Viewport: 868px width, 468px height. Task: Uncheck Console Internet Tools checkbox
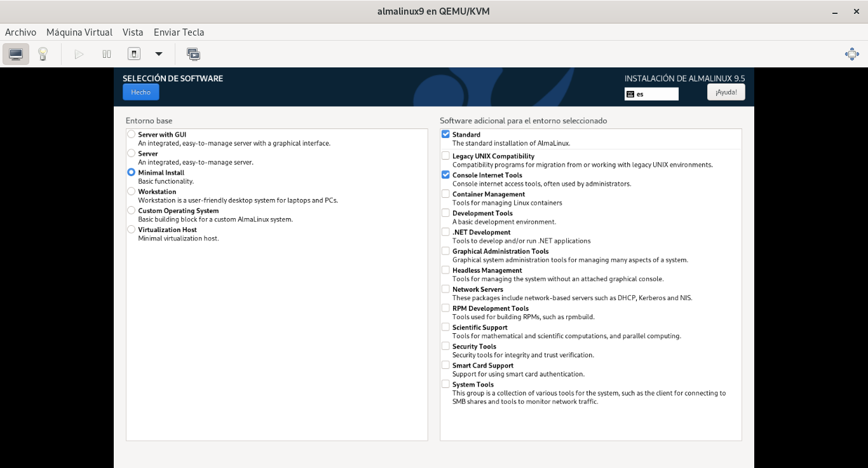tap(445, 175)
